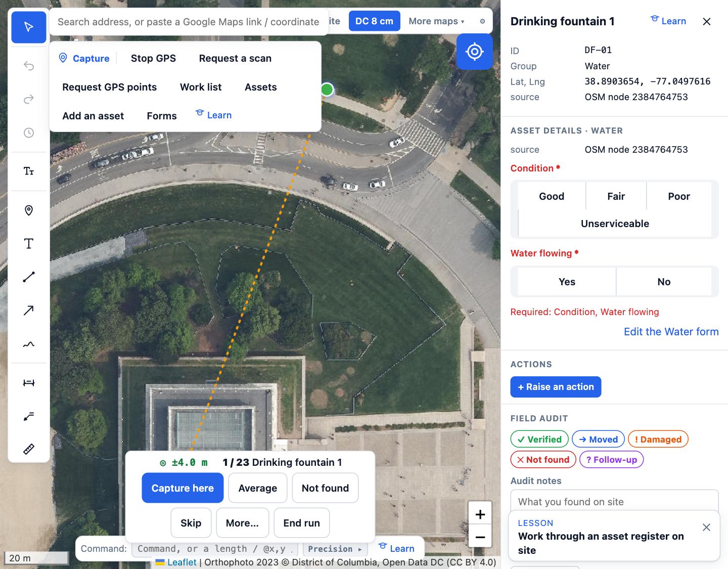The image size is (728, 569).
Task: Mark field audit as Verified
Action: (539, 440)
